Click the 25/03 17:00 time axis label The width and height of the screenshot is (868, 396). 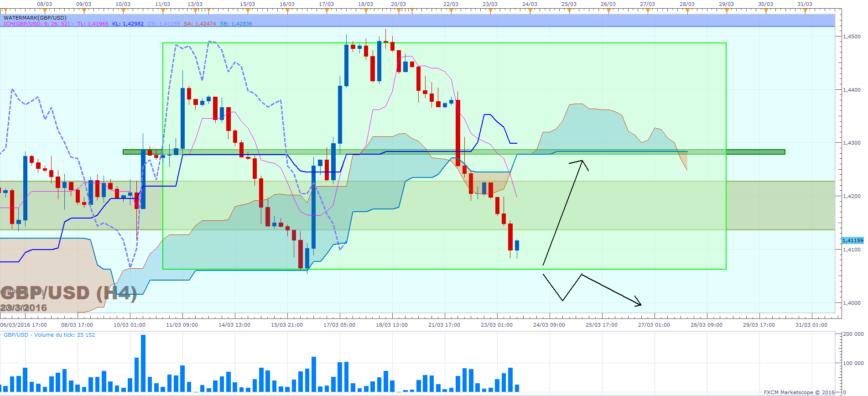click(x=602, y=325)
